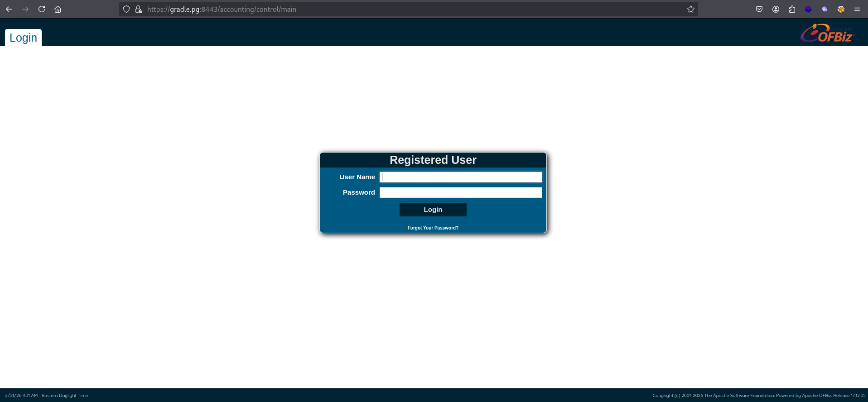The width and height of the screenshot is (868, 402).
Task: Open the Firefox hamburger application menu
Action: [x=857, y=9]
